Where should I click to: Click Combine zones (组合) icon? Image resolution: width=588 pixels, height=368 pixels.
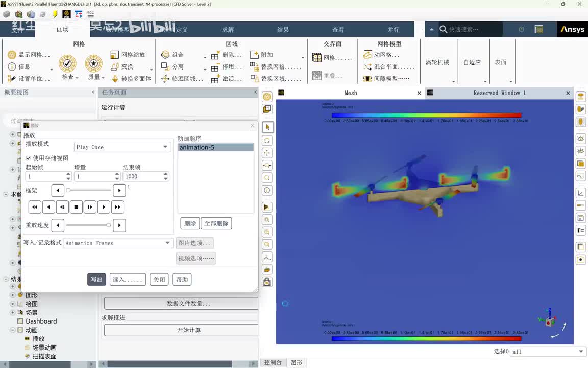pyautogui.click(x=165, y=55)
